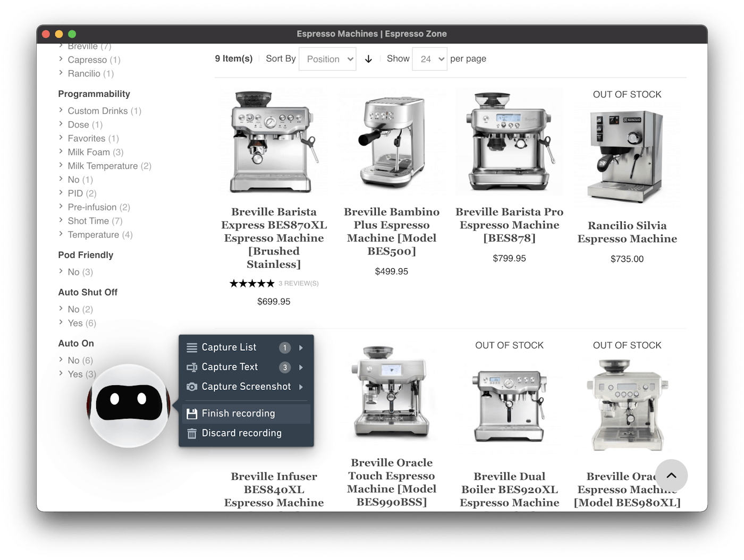
Task: Click Breville Oracle Touch product image
Action: (392, 393)
